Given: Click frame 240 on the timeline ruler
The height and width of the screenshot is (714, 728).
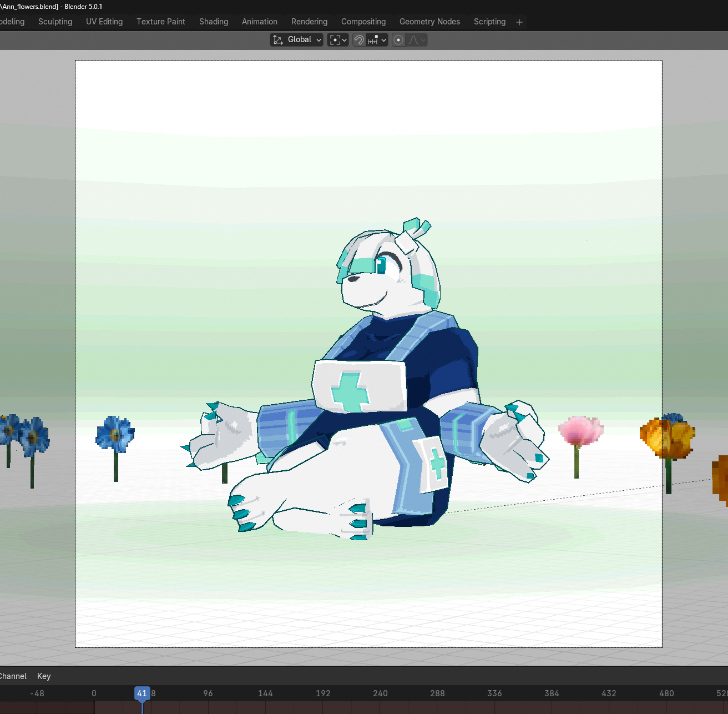Looking at the screenshot, I should click(x=380, y=693).
